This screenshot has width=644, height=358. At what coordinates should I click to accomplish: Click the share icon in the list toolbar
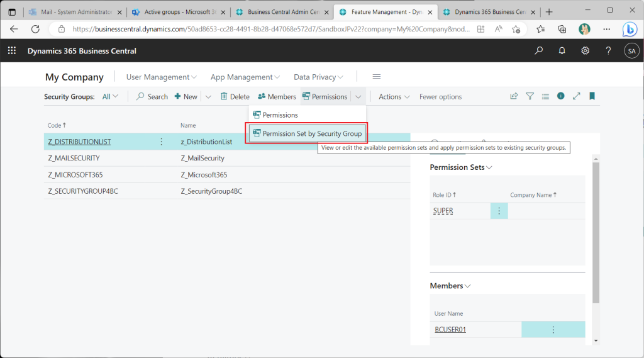click(514, 96)
